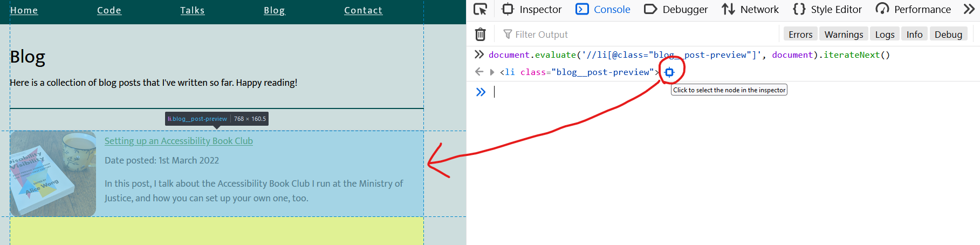Open the Style Editor panel

coord(827,9)
